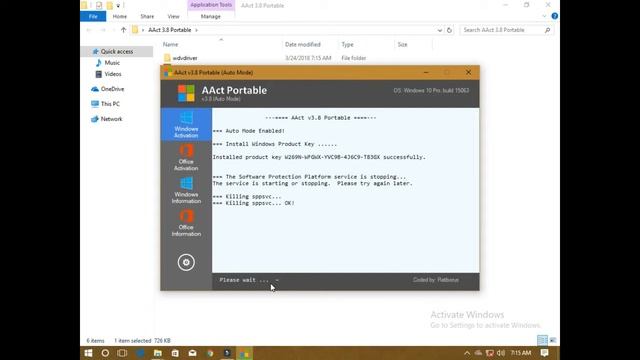Open File Explorer taskbar icon
The height and width of the screenshot is (360, 640).
(x=158, y=353)
